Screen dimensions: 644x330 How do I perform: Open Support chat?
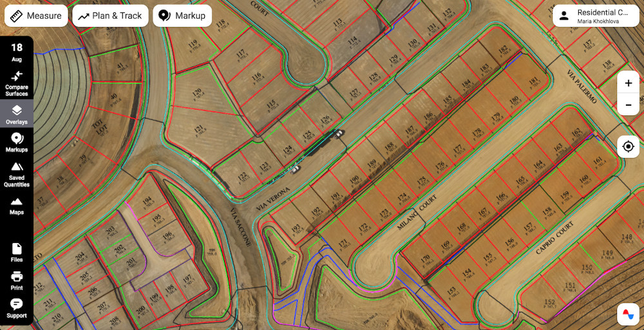[17, 308]
